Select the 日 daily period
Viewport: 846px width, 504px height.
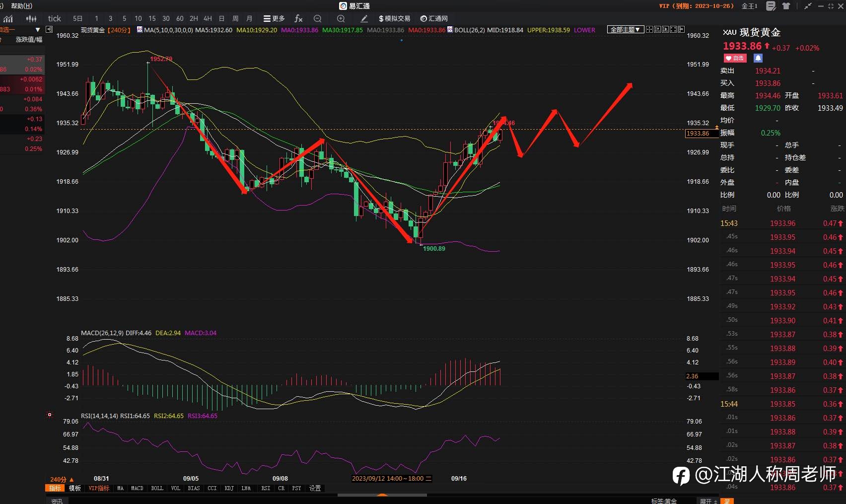[221, 18]
